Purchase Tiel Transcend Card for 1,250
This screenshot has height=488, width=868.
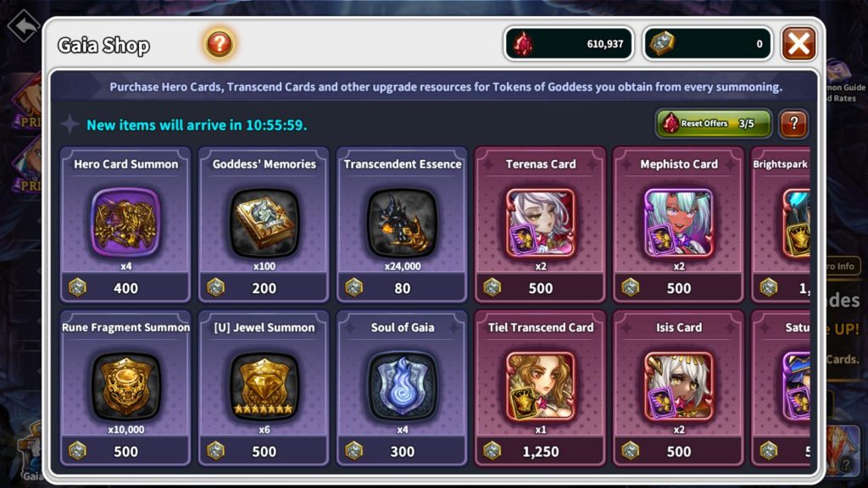tap(540, 452)
